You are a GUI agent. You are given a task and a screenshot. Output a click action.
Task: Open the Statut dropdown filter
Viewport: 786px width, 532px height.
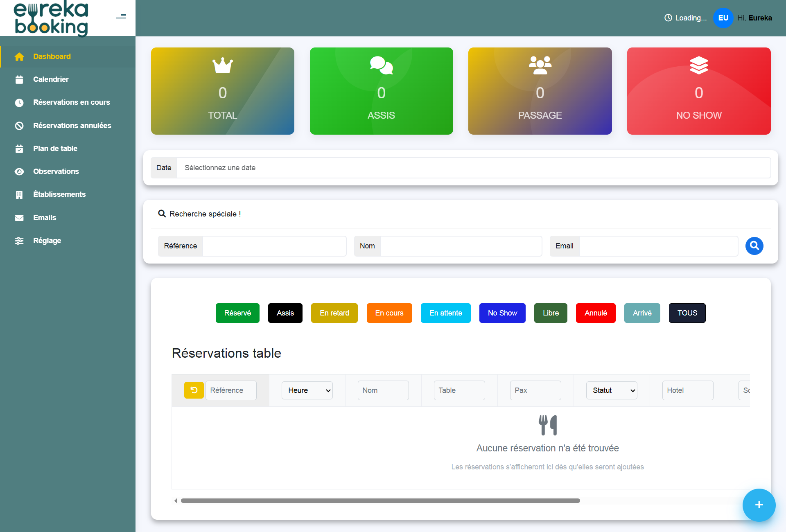(x=612, y=390)
